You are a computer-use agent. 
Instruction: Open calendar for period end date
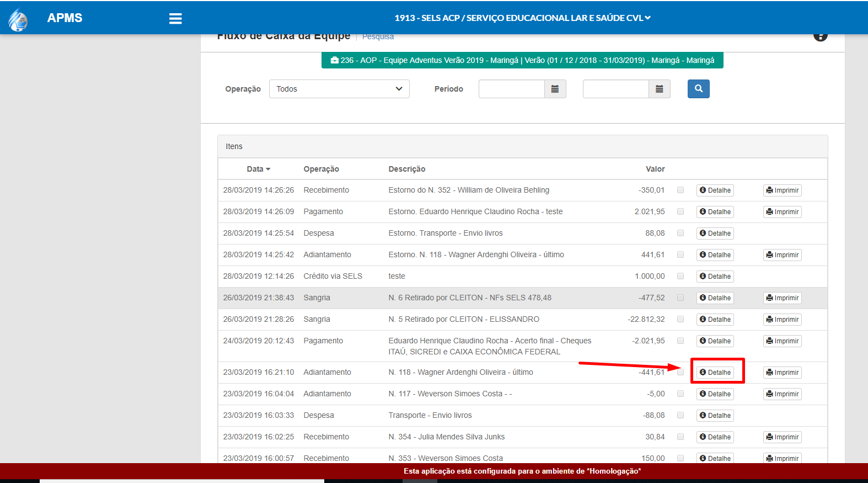660,89
